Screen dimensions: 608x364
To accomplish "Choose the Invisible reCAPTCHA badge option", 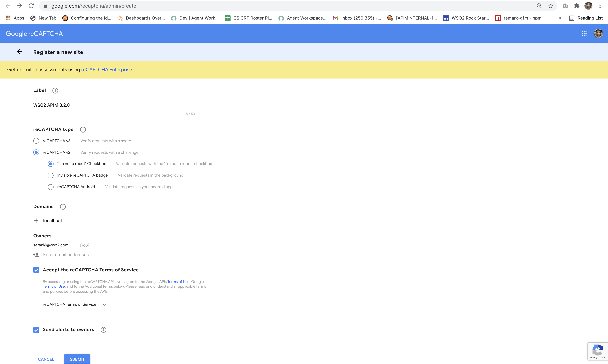I will (x=50, y=175).
